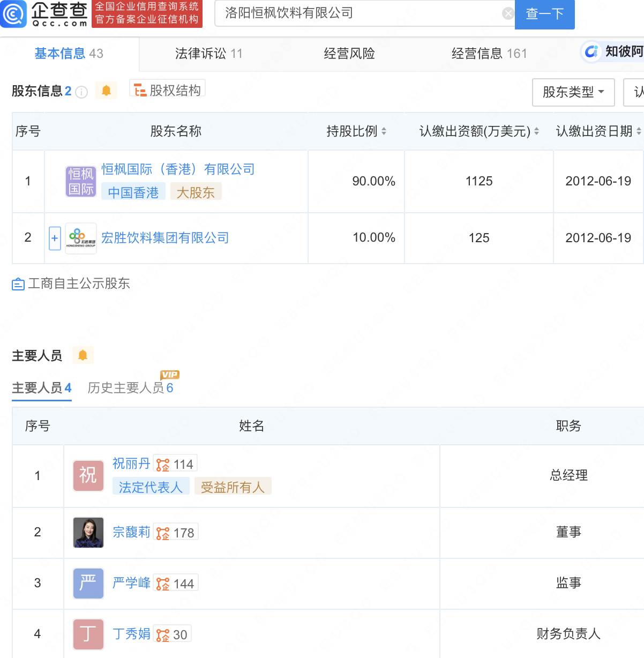Screen dimensions: 644x658
Task: Click the 1125 capital amount cell
Action: [479, 181]
